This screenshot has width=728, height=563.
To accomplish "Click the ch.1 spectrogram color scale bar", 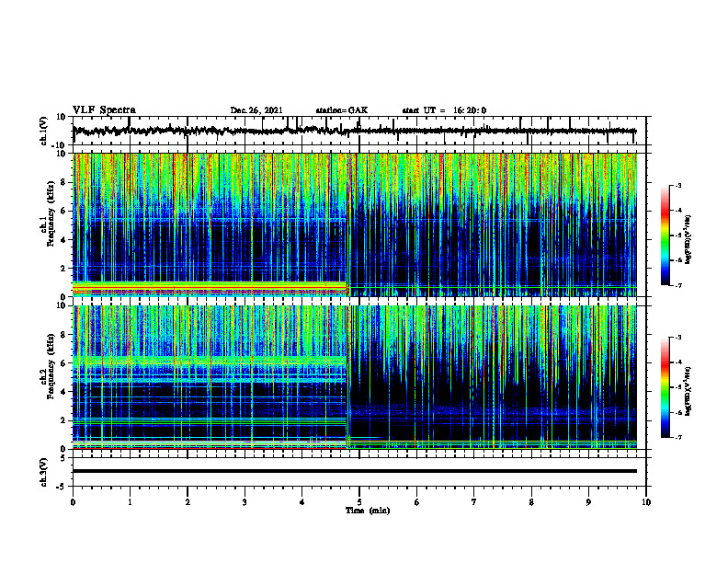I will click(665, 236).
